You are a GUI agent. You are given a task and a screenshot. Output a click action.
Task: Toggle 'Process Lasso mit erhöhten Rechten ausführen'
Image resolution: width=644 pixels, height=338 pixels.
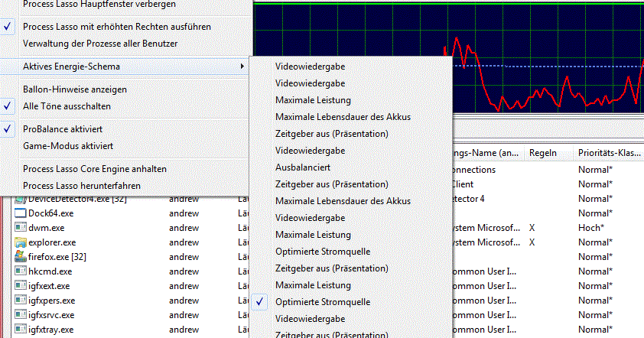click(125, 27)
